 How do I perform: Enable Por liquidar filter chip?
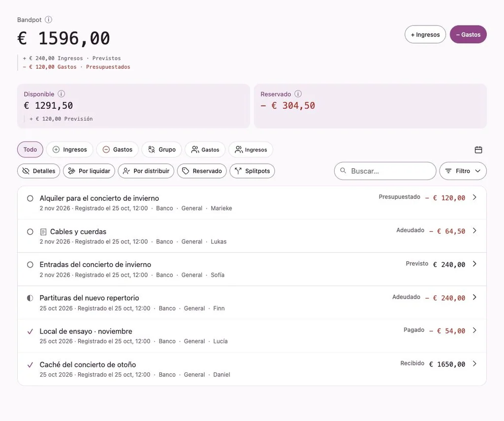coord(89,171)
